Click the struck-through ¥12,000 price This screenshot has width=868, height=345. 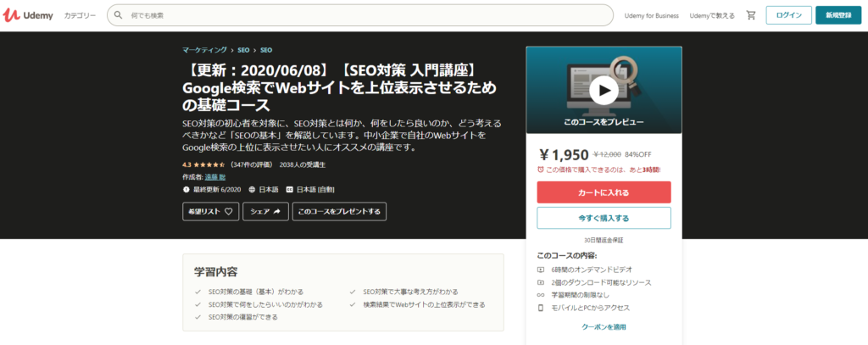pos(607,154)
